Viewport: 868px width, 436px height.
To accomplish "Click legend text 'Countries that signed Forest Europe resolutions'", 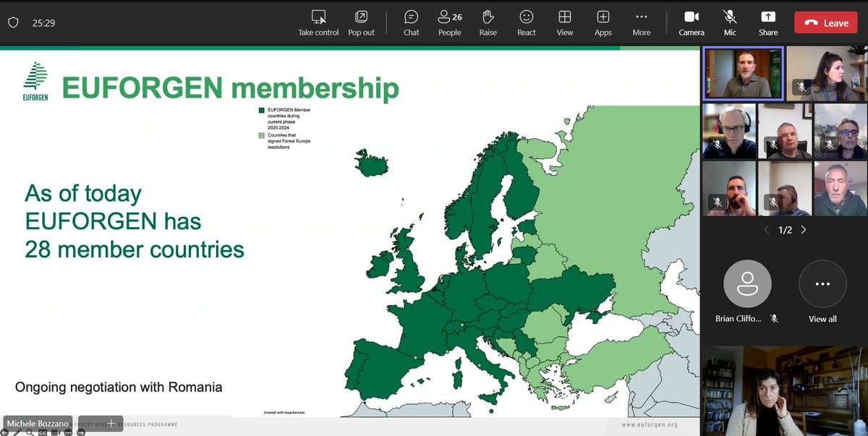I will (x=290, y=140).
